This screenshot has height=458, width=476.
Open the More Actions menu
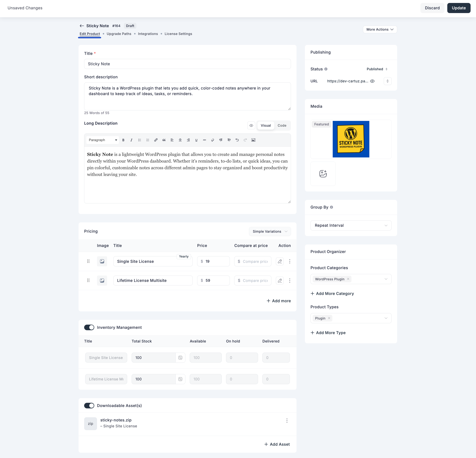(380, 29)
